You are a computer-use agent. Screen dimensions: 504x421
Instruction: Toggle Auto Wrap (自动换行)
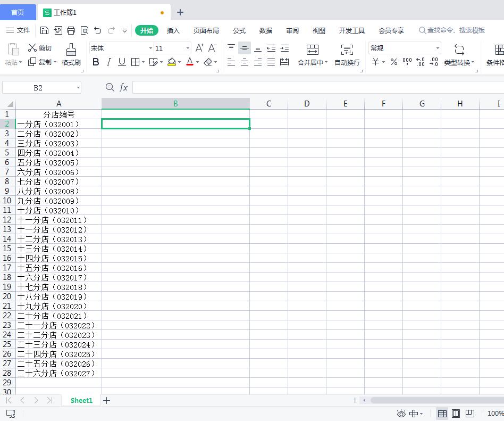347,55
